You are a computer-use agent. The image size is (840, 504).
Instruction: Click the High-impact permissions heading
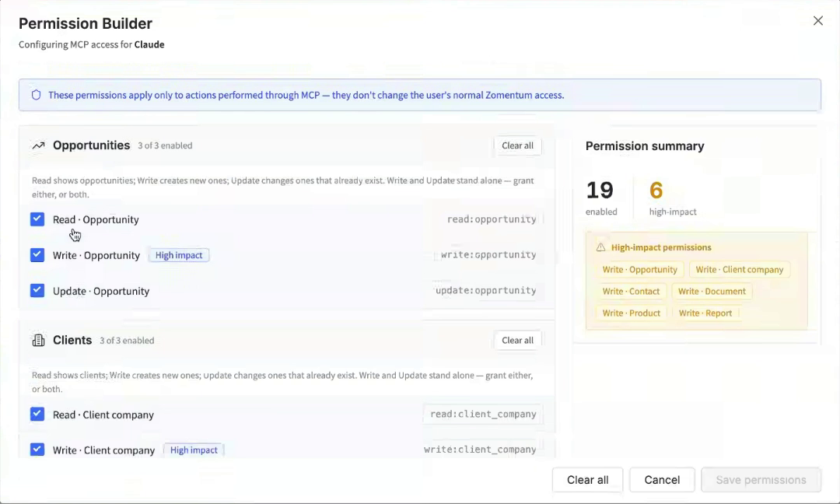661,247
